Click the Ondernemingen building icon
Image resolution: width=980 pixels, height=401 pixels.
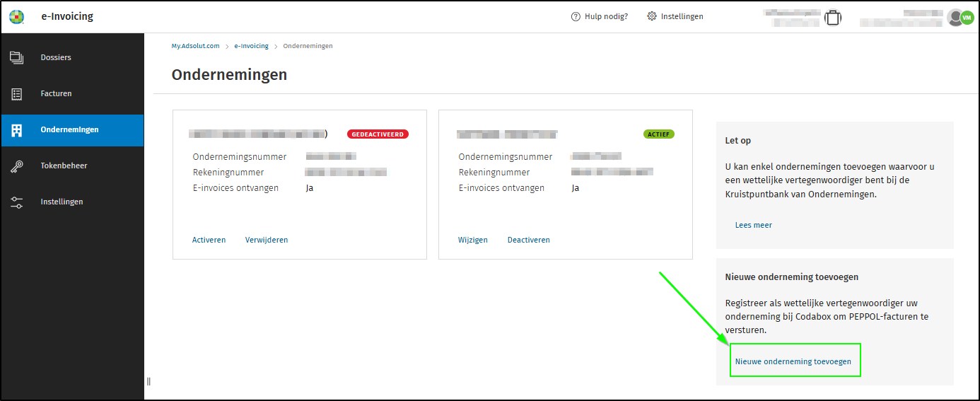pyautogui.click(x=17, y=130)
